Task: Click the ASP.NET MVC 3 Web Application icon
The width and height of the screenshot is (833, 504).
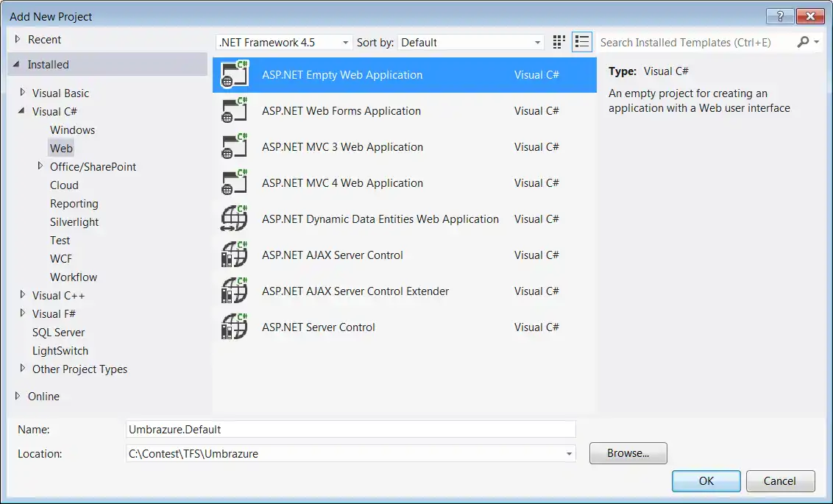Action: point(234,146)
